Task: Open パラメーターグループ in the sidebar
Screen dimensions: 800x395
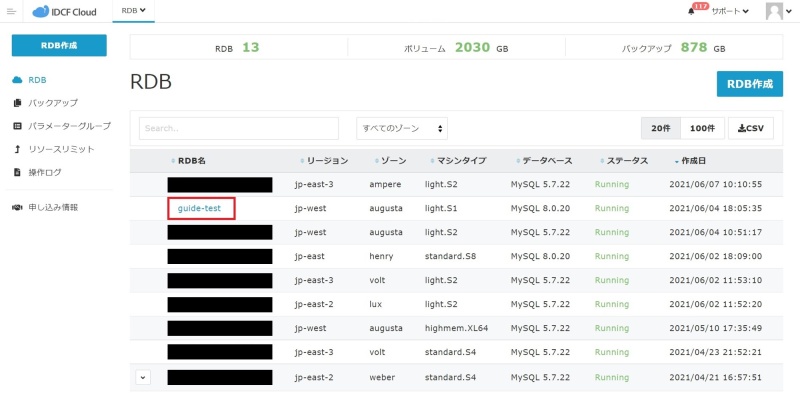Action: tap(69, 126)
